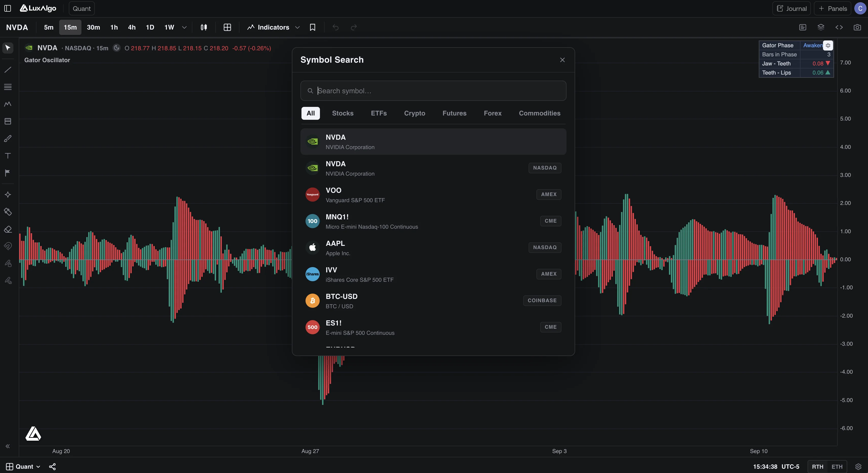The height and width of the screenshot is (473, 868).
Task: Open the UTC-5 timezone selector
Action: click(790, 467)
